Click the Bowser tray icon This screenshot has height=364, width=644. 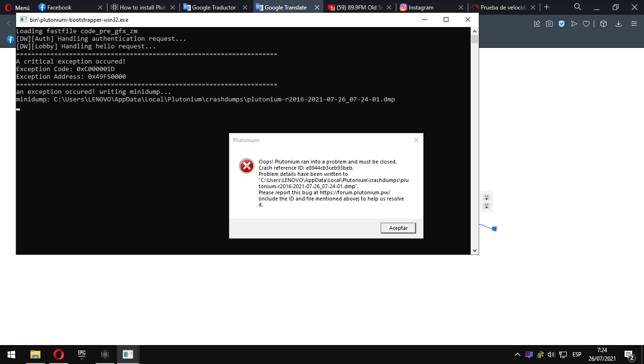[540, 355]
